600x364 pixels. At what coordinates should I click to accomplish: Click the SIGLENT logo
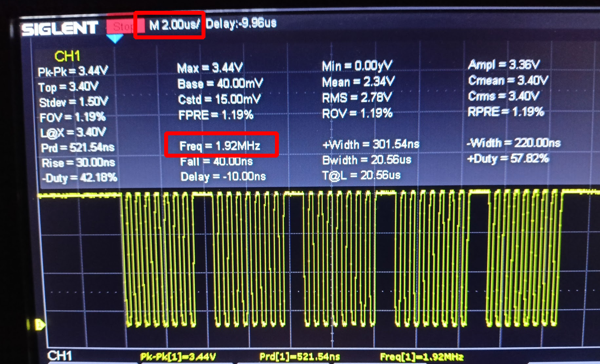click(60, 29)
